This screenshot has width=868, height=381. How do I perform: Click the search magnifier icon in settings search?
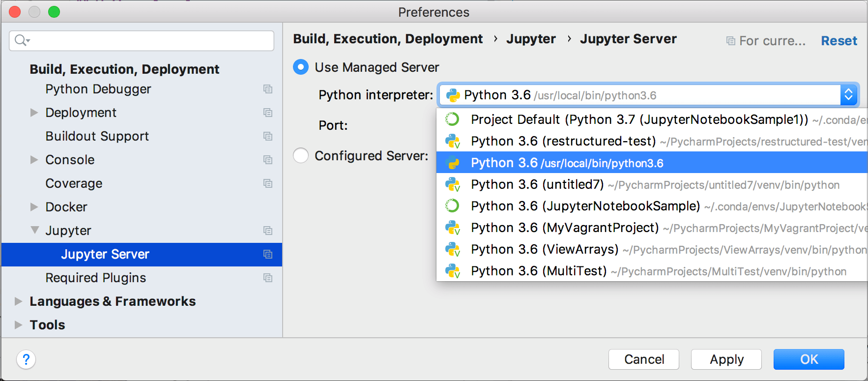tap(22, 40)
